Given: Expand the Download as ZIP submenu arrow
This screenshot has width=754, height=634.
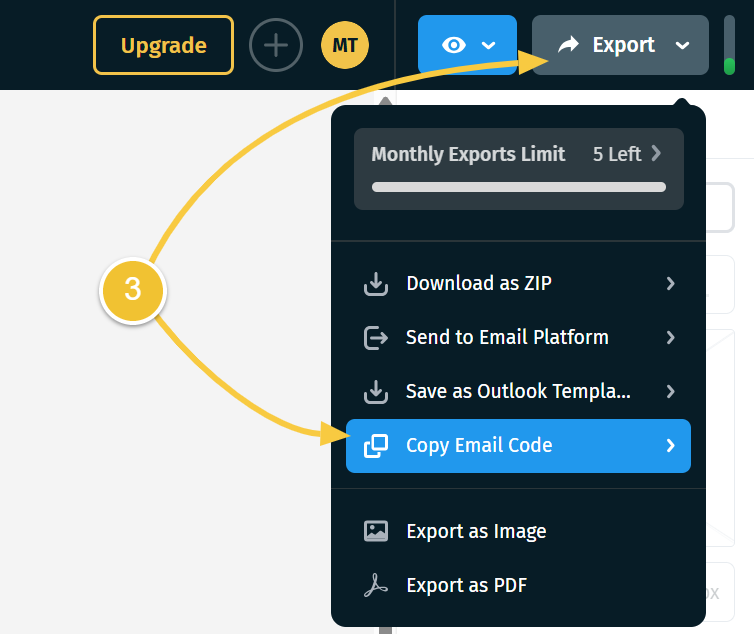Looking at the screenshot, I should 671,284.
